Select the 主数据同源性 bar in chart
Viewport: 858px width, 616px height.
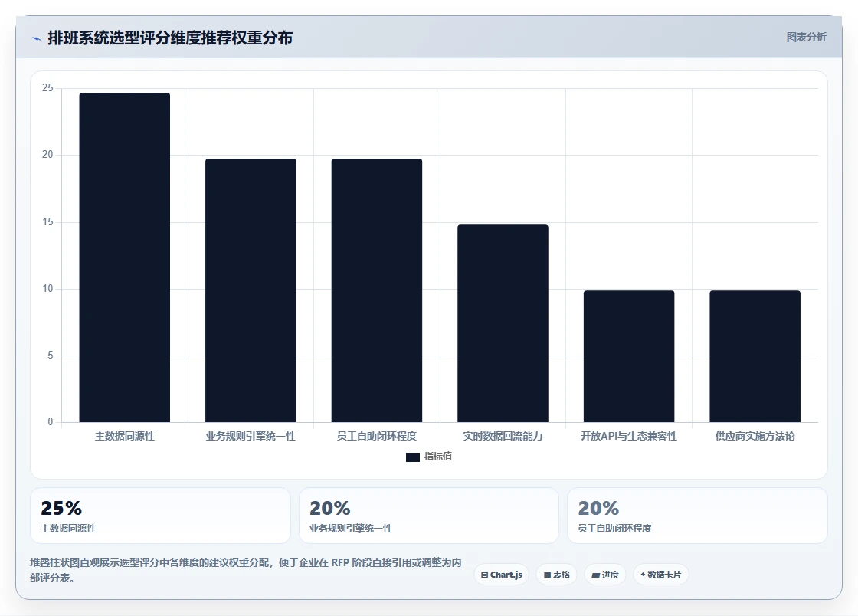pyautogui.click(x=125, y=257)
